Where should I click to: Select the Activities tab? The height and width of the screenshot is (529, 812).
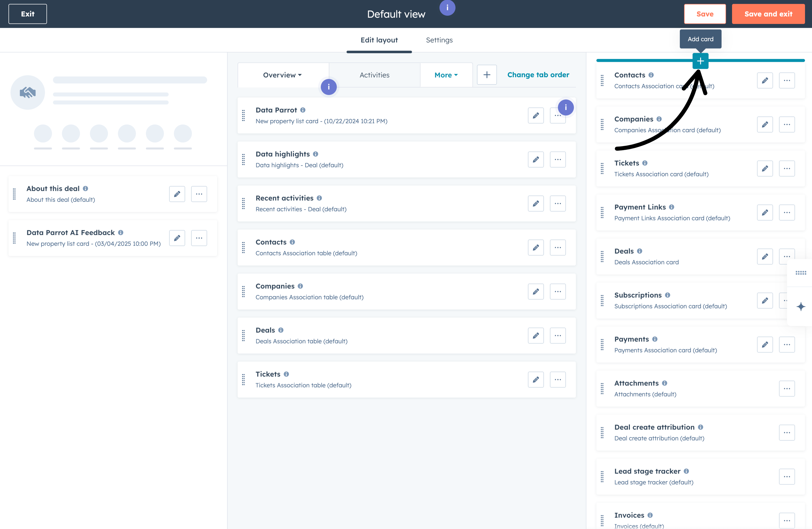[x=374, y=75]
